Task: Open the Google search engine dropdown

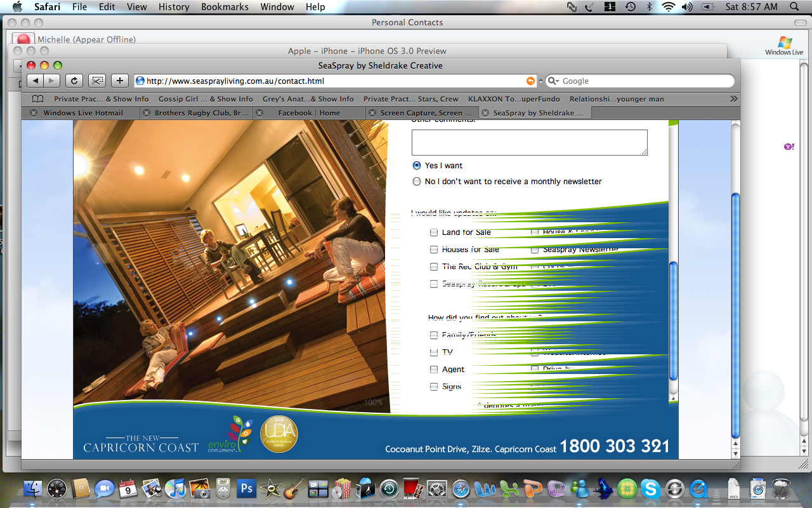Action: [553, 81]
